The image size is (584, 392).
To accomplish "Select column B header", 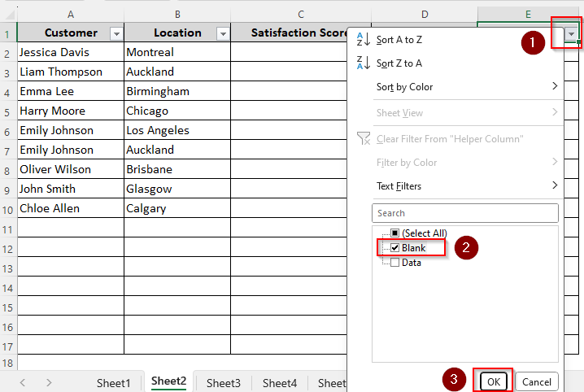I will (177, 15).
